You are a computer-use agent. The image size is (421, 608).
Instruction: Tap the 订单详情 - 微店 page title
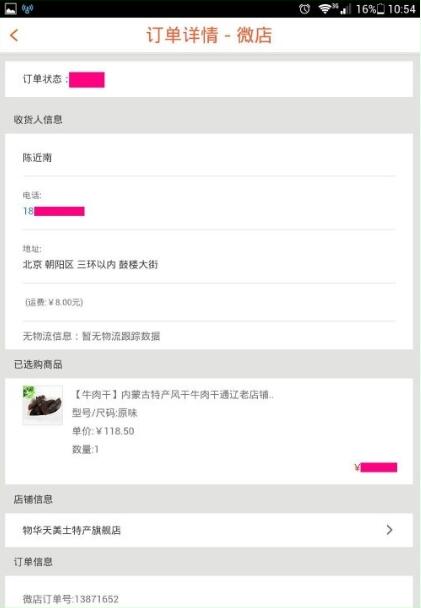(209, 35)
